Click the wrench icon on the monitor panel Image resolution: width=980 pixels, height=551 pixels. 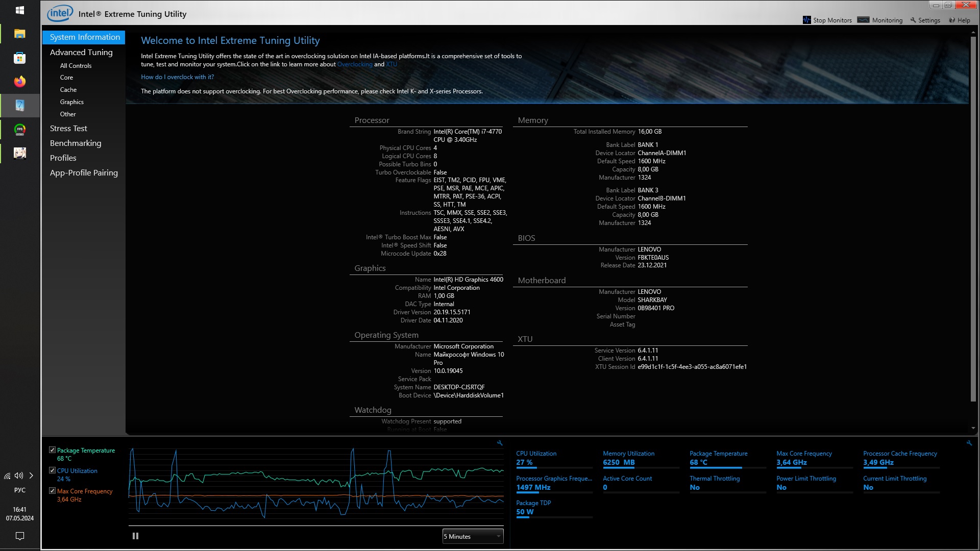click(969, 443)
